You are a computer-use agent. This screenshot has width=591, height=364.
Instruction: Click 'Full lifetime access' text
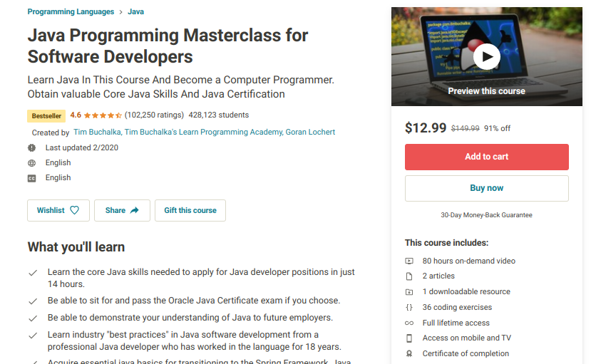(456, 323)
